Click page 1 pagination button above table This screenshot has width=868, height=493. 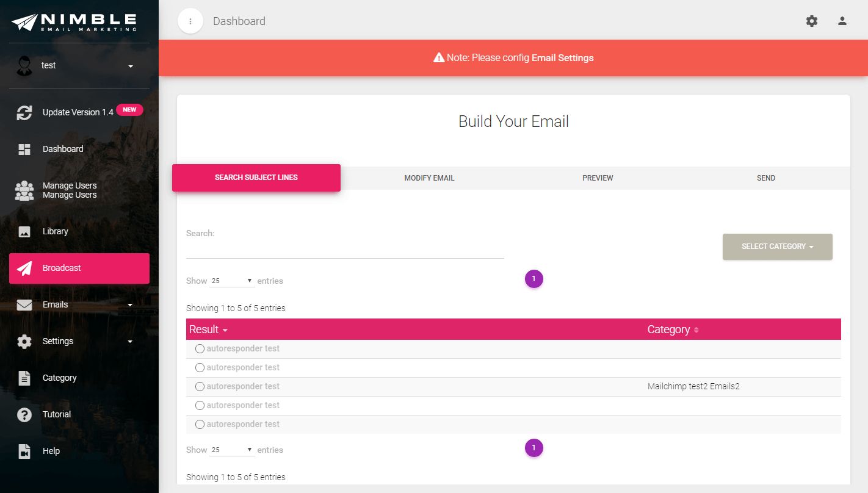point(533,279)
